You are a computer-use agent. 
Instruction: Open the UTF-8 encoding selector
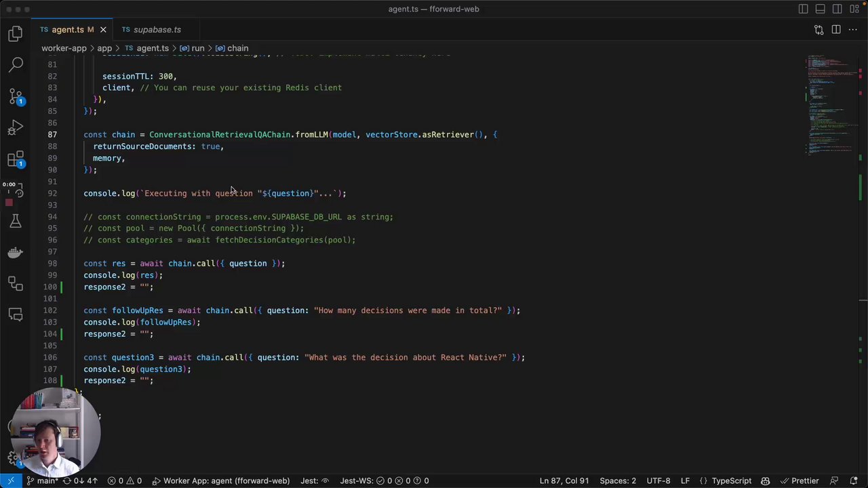click(658, 481)
